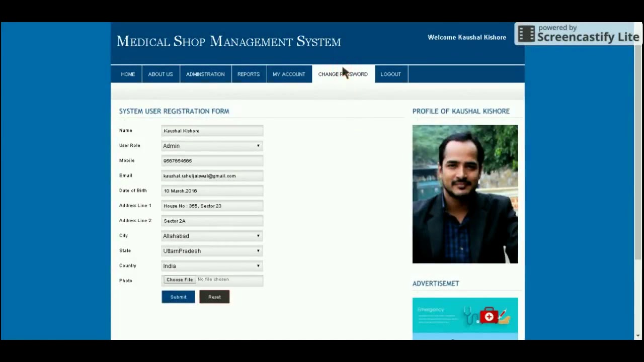
Task: Click the PROFILE OF KAUSHAL KISHORE heading
Action: pyautogui.click(x=461, y=111)
